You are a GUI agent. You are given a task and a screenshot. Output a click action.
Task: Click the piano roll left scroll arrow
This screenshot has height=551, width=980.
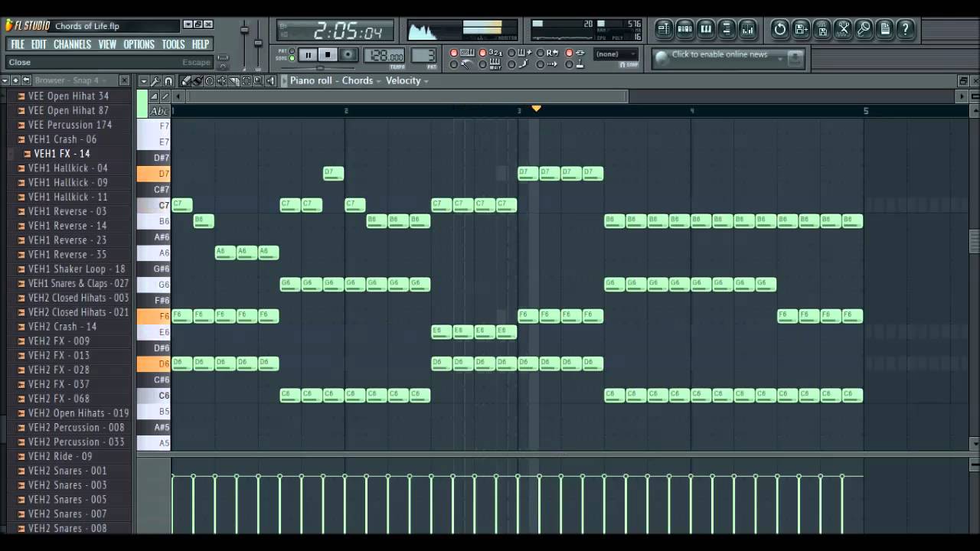[x=178, y=96]
